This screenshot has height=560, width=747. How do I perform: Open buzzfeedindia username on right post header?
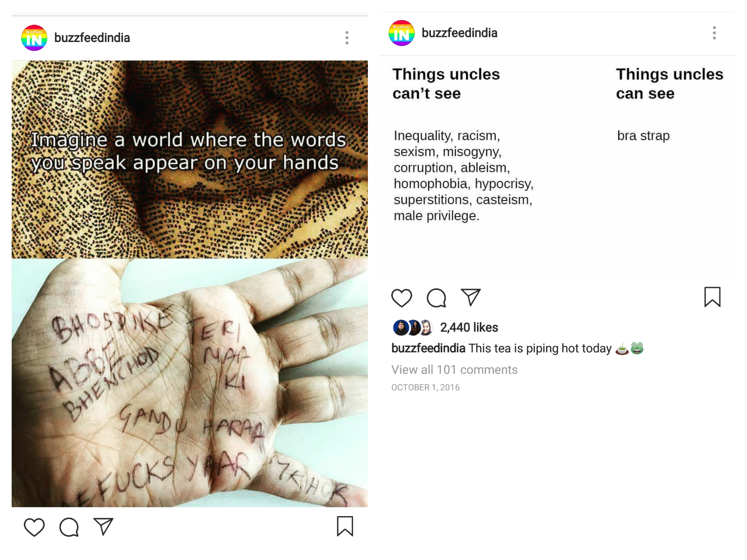[x=459, y=33]
